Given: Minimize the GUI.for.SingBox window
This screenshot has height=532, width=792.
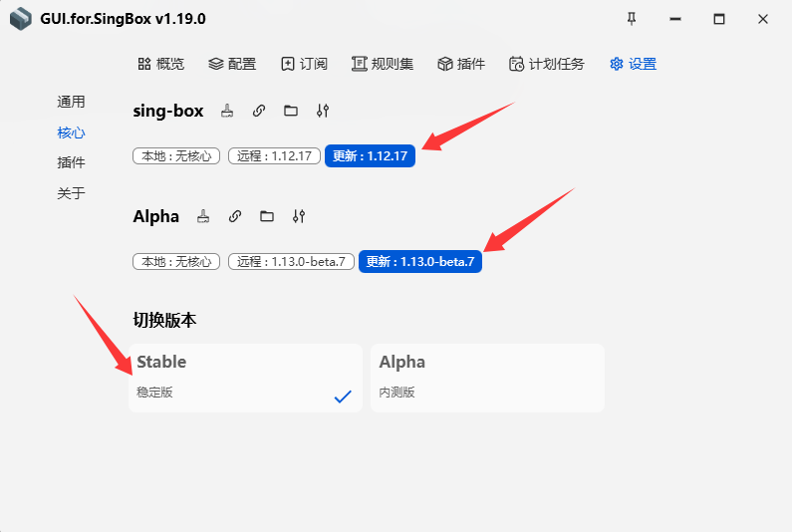Looking at the screenshot, I should (x=675, y=19).
